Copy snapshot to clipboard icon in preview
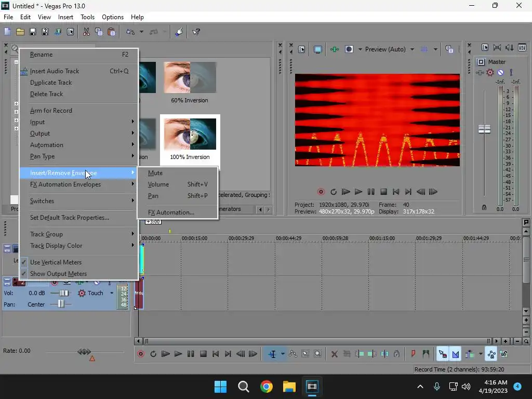Image resolution: width=532 pixels, height=399 pixels. 449,49
